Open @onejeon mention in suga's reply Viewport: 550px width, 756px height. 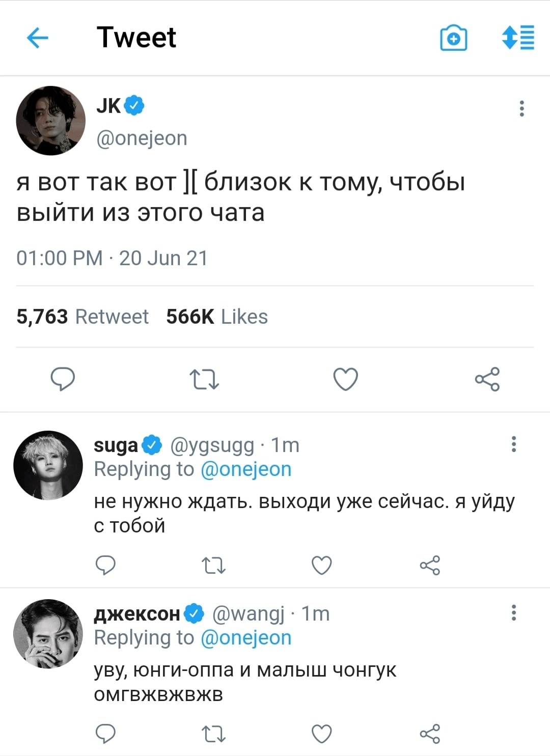(246, 469)
